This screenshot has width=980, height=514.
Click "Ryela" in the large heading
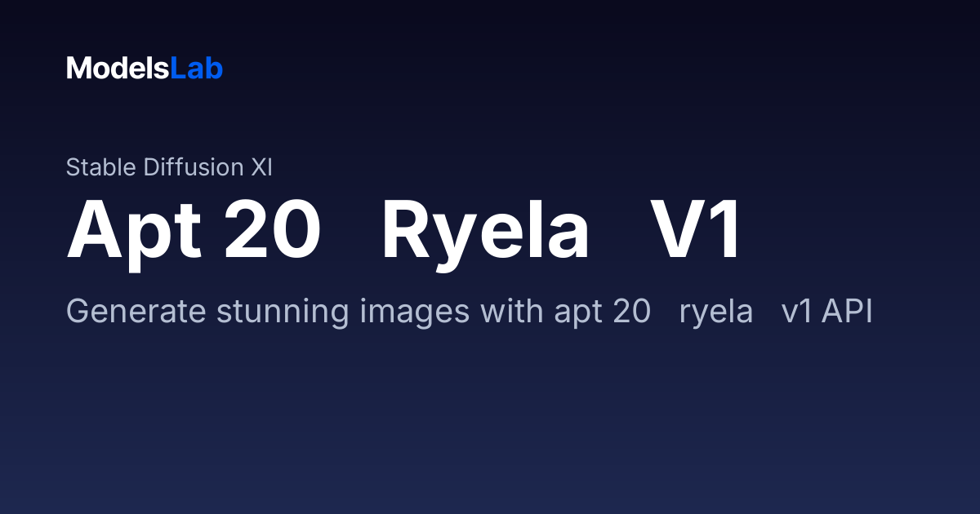[x=485, y=229]
